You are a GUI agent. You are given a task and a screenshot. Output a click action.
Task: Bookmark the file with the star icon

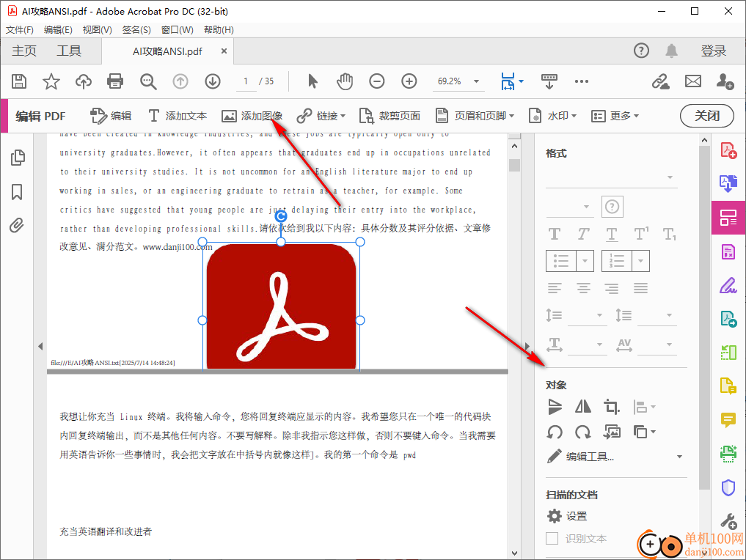tap(51, 81)
